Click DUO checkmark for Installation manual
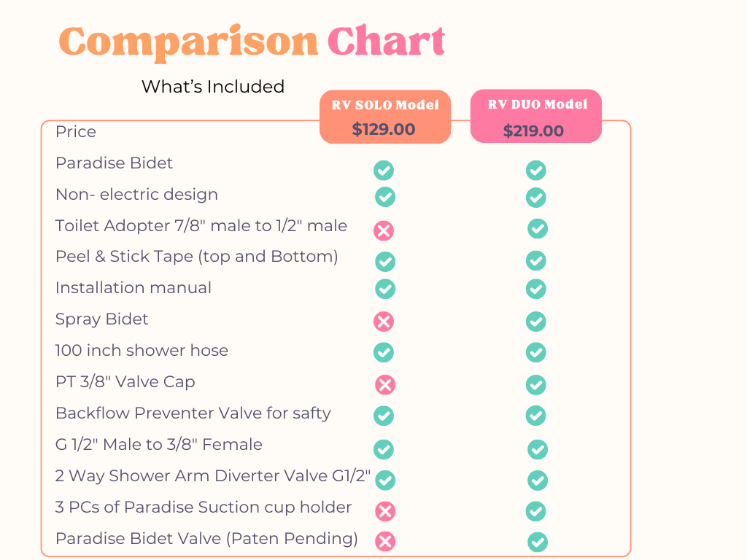 tap(536, 289)
